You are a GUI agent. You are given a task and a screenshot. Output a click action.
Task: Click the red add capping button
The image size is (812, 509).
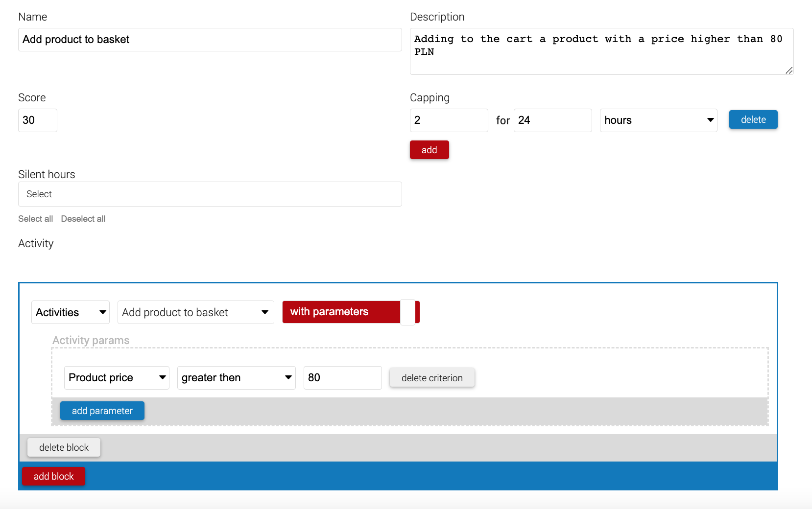(430, 150)
